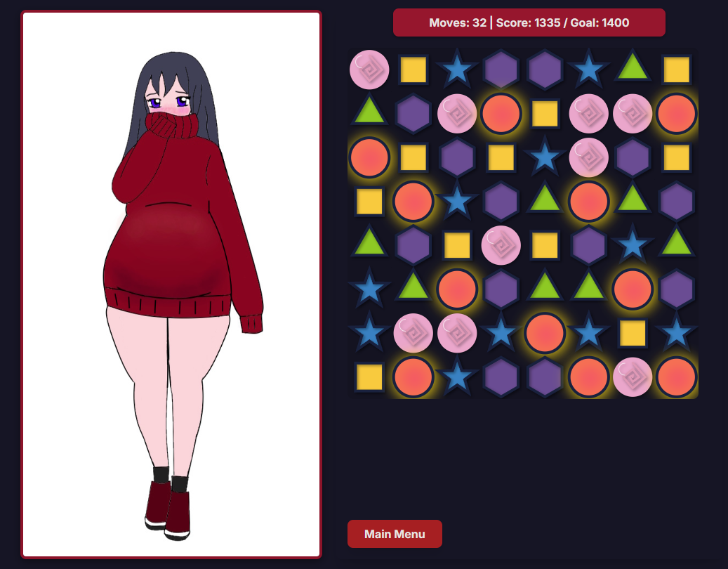Select the orange circle in bottom-right corner
The height and width of the screenshot is (569, 728).
[x=677, y=377]
